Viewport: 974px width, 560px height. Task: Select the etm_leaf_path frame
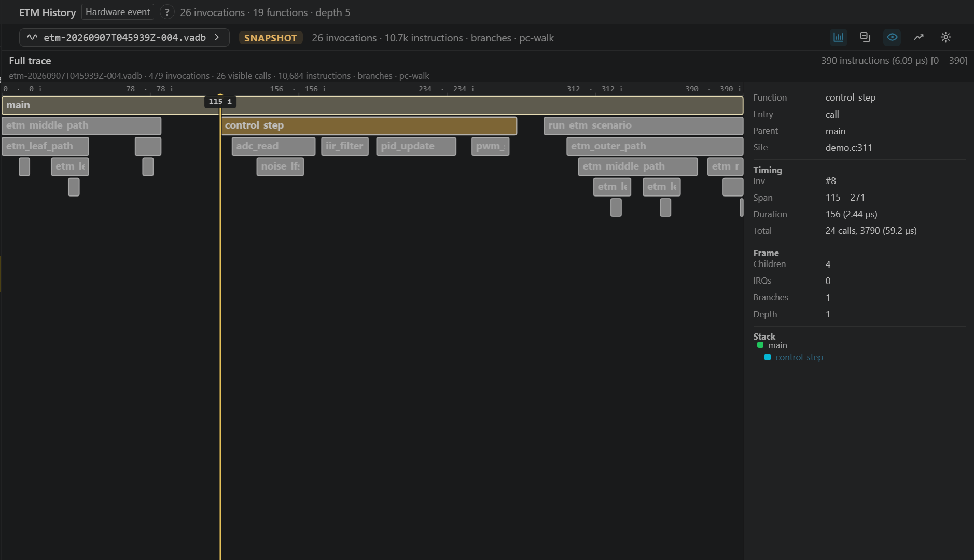coord(46,146)
